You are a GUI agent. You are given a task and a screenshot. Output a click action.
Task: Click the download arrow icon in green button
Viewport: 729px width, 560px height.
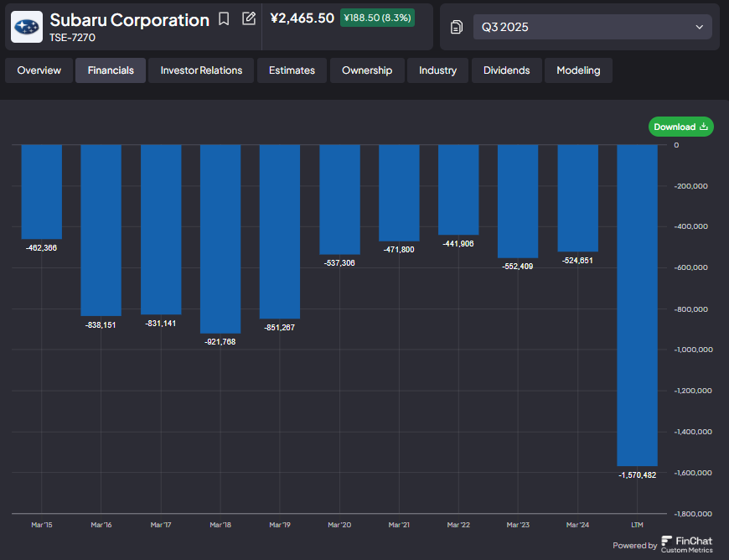704,127
